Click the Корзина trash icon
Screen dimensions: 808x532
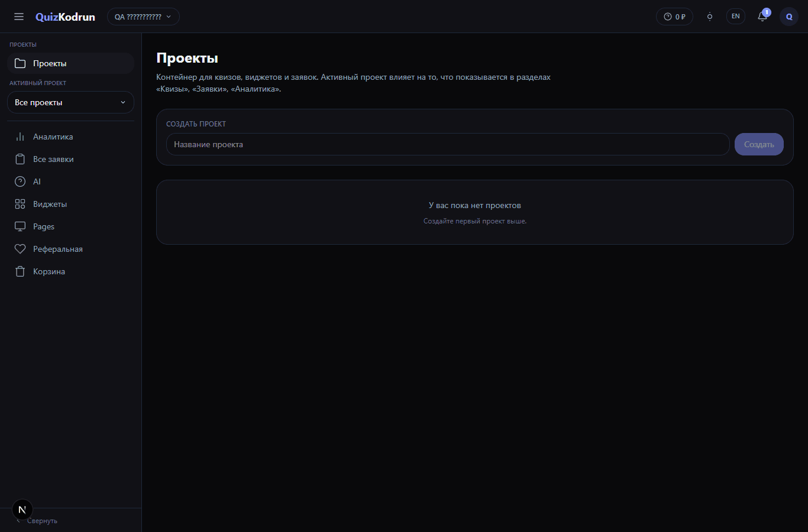(20, 271)
